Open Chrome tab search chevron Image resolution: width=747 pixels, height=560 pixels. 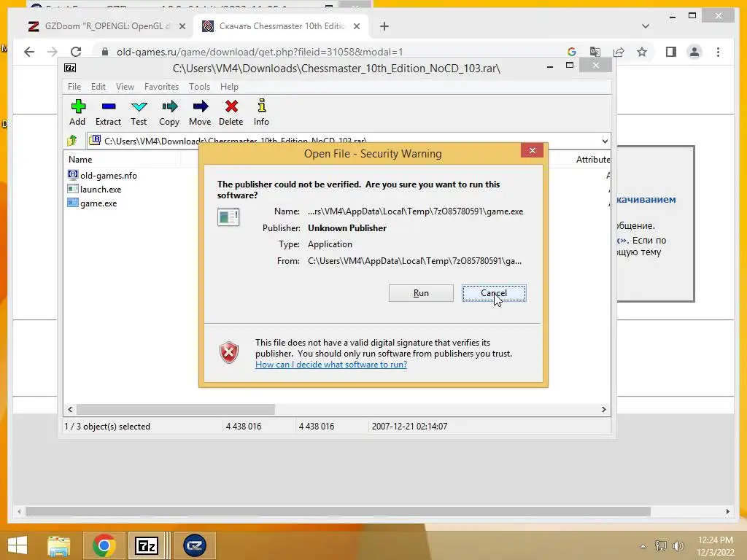tap(645, 26)
